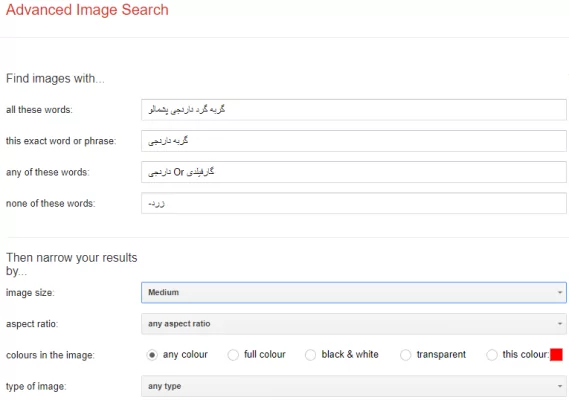Focus the 'any of these words' field

coord(353,172)
